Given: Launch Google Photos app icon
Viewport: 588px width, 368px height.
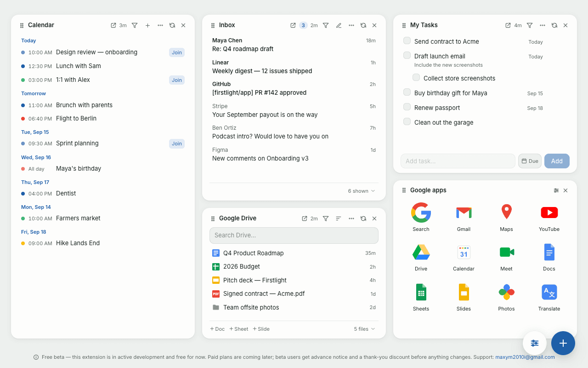Looking at the screenshot, I should pos(506,297).
